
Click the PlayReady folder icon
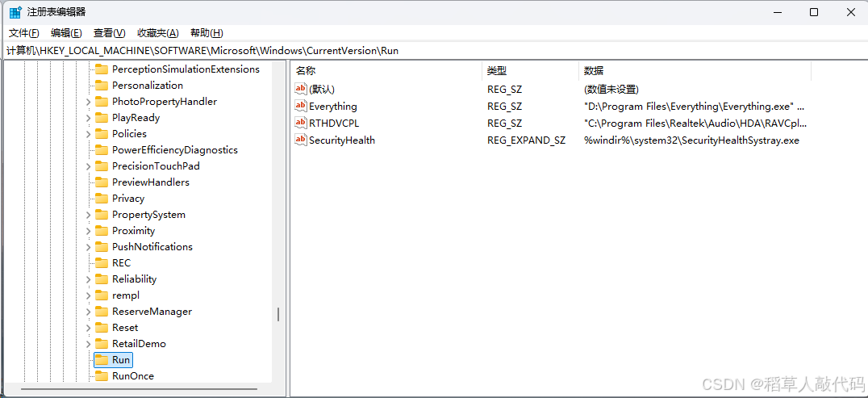102,118
